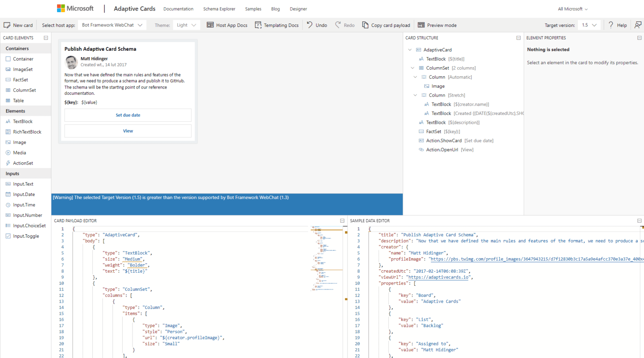Open Host App Docs from toolbar
Image resolution: width=644 pixels, height=358 pixels.
point(227,25)
